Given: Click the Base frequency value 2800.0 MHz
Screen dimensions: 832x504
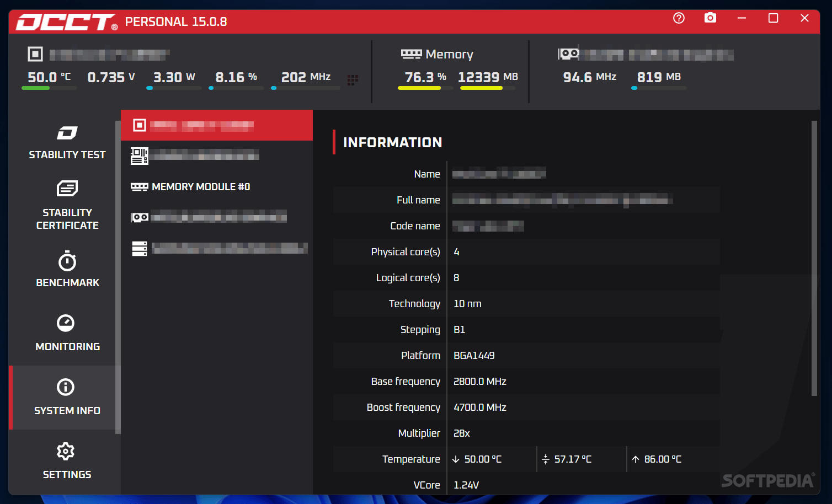Looking at the screenshot, I should pos(479,382).
